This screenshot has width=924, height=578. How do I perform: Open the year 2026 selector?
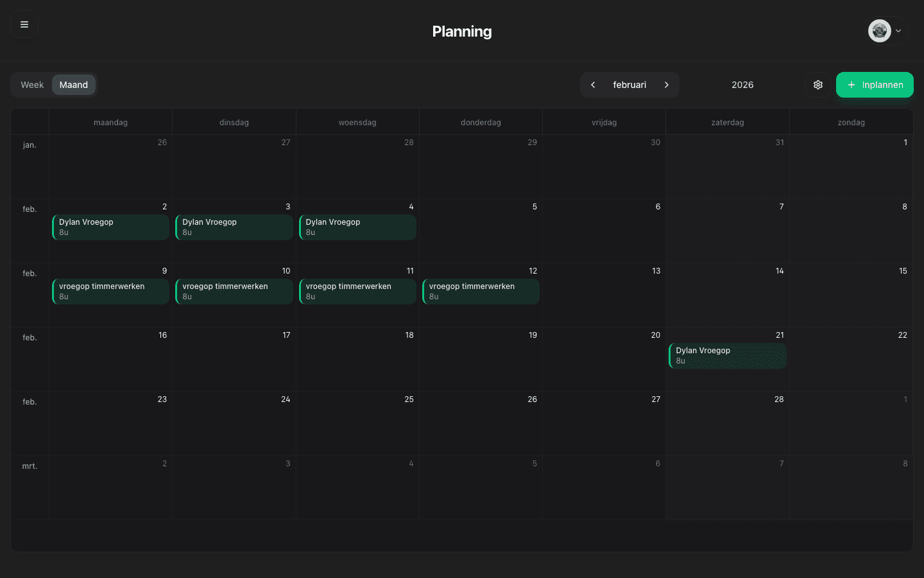click(742, 85)
